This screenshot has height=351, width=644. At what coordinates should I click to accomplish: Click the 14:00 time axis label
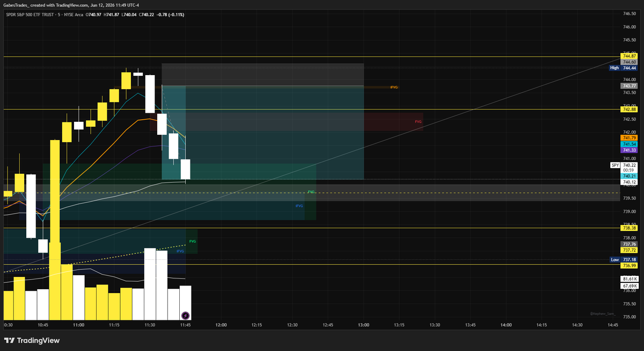pyautogui.click(x=506, y=325)
